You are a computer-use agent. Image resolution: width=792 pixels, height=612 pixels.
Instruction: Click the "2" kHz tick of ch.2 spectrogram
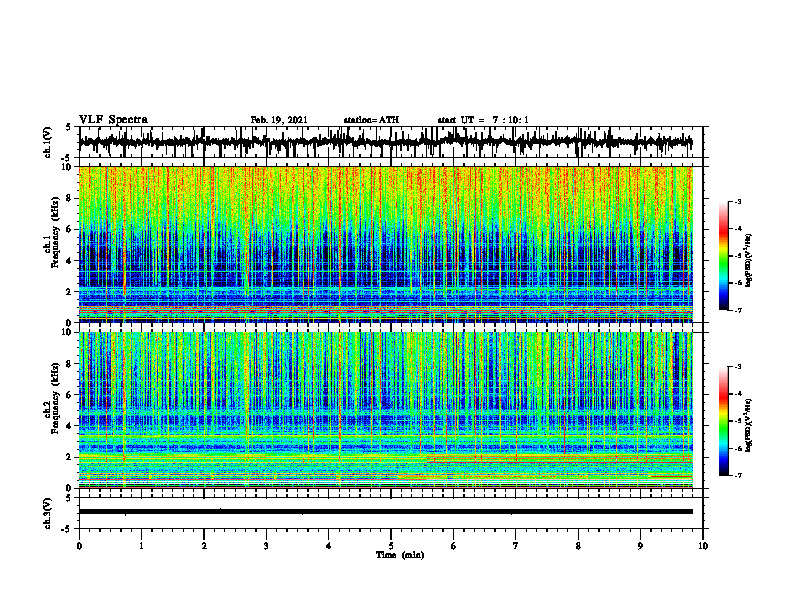click(69, 457)
